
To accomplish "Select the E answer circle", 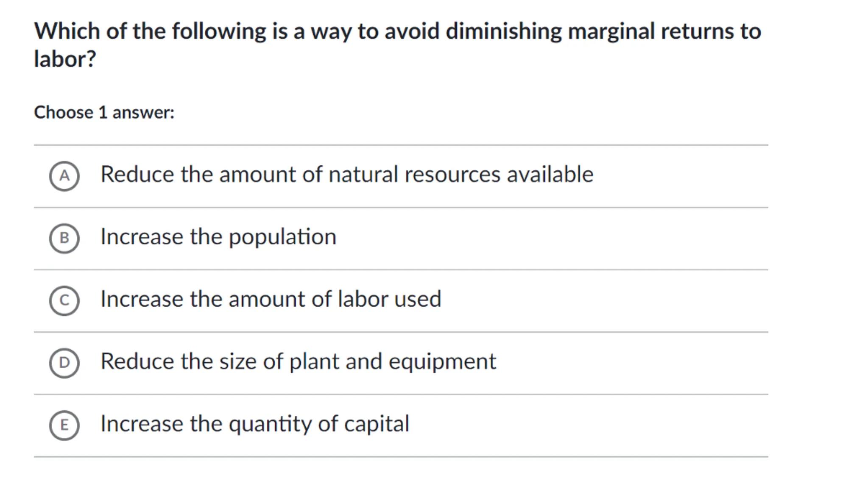I will click(x=64, y=425).
